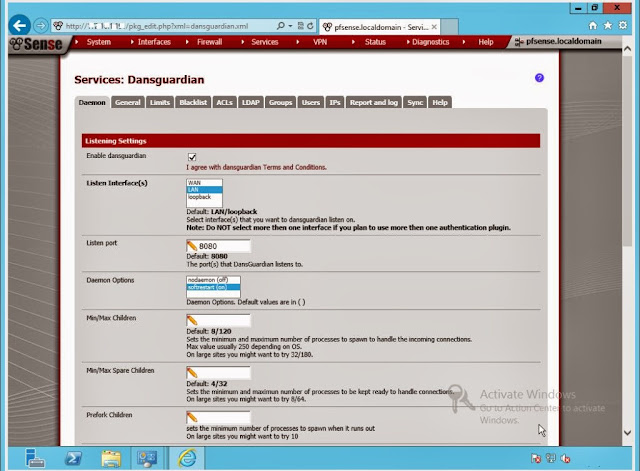
Task: Open the browser Tools gear icon
Action: point(623,25)
